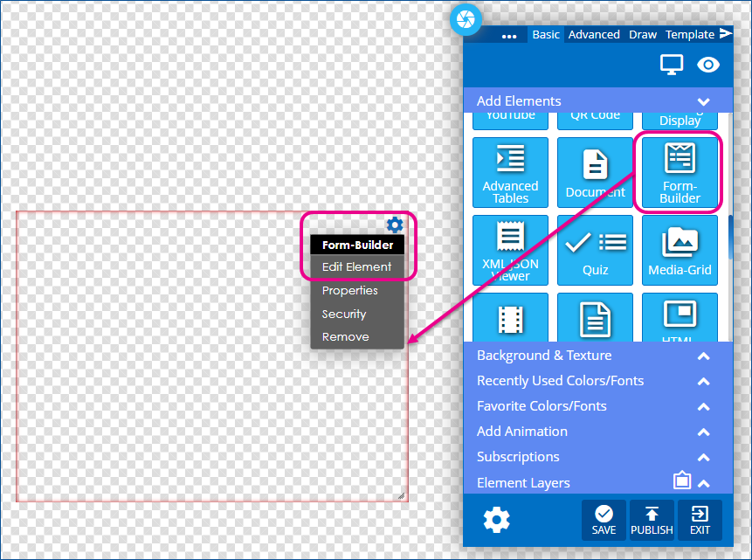Click the desktop monitor view icon

pyautogui.click(x=672, y=65)
